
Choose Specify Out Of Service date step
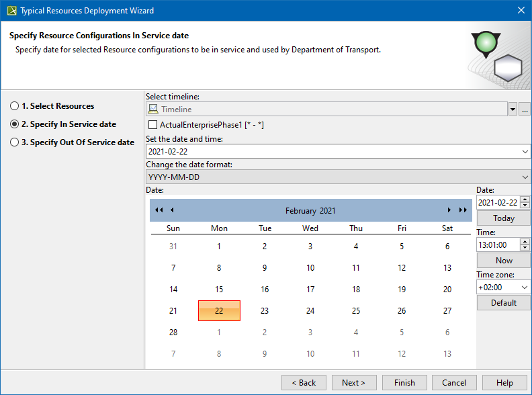pyautogui.click(x=15, y=142)
